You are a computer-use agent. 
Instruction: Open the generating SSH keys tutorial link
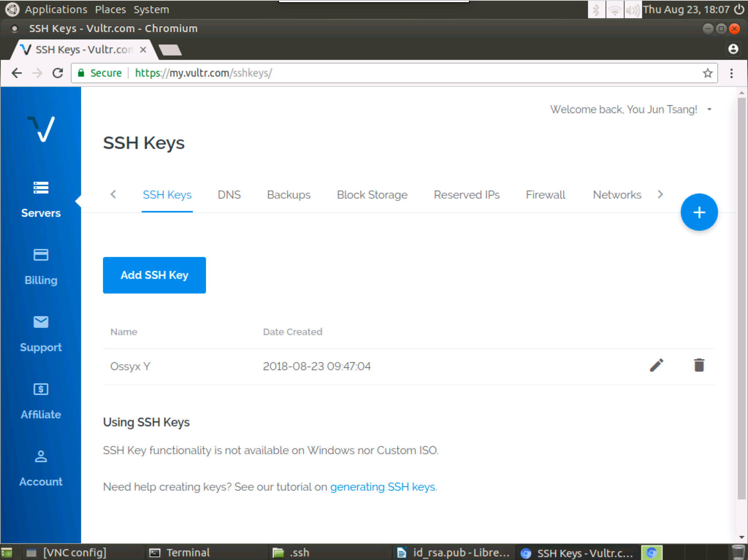pos(382,487)
